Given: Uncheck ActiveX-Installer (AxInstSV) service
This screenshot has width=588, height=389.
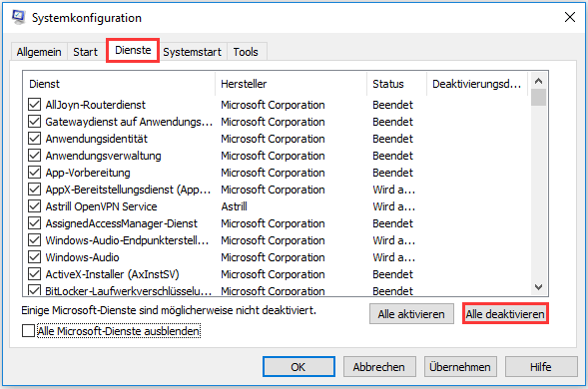Looking at the screenshot, I should [x=35, y=274].
